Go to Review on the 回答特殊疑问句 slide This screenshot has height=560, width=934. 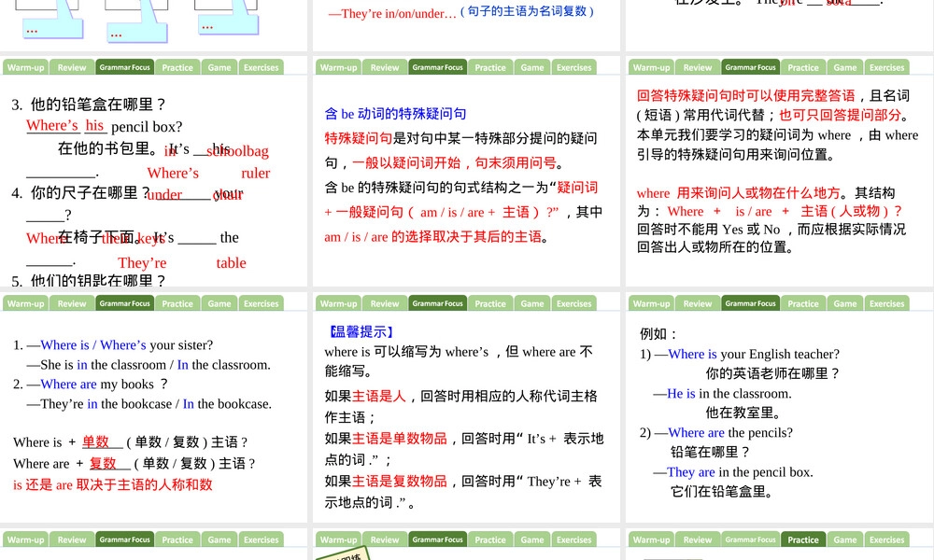click(698, 67)
